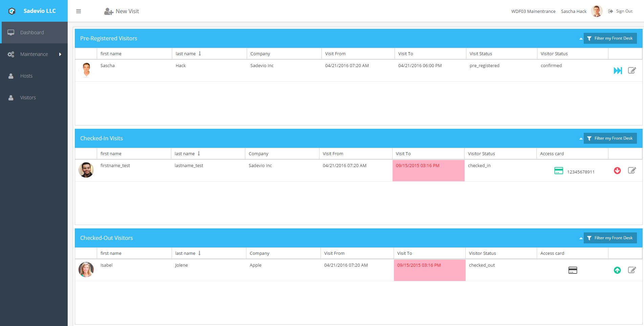
Task: Click the black access card icon for Isabel
Action: point(573,270)
